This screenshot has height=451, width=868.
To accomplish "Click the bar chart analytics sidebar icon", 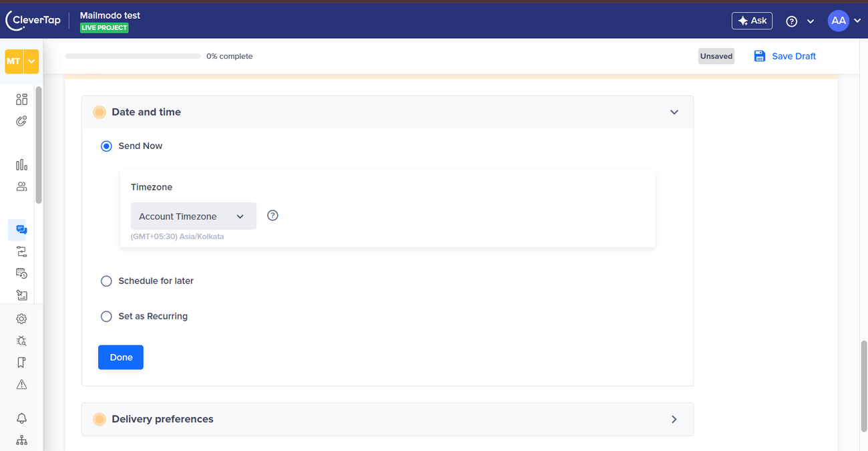I will [21, 165].
